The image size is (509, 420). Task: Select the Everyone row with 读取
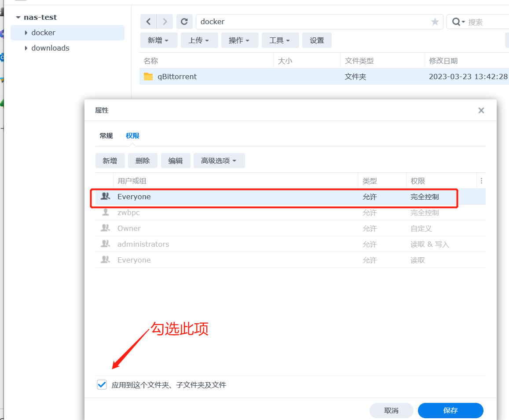pyautogui.click(x=290, y=260)
